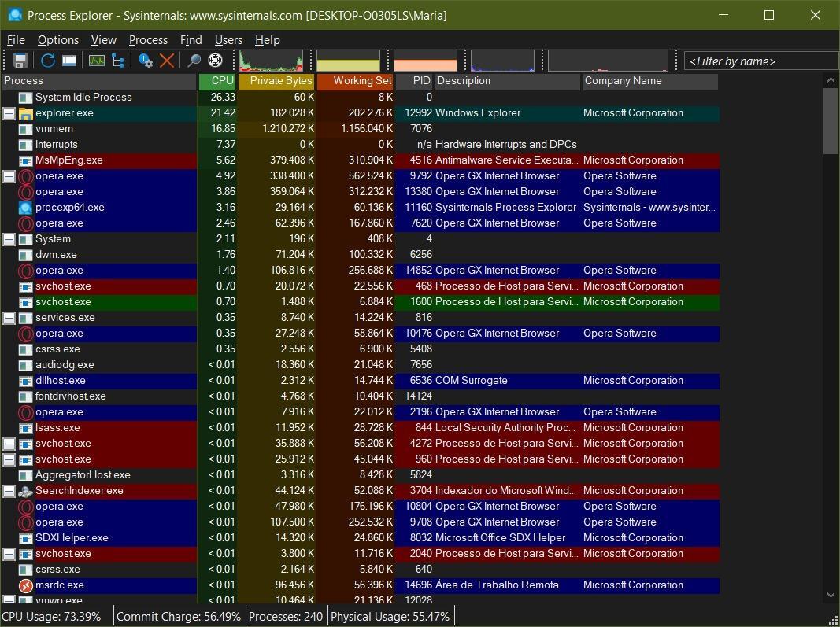
Task: Collapse the explorer.exe tree node
Action: pos(9,113)
